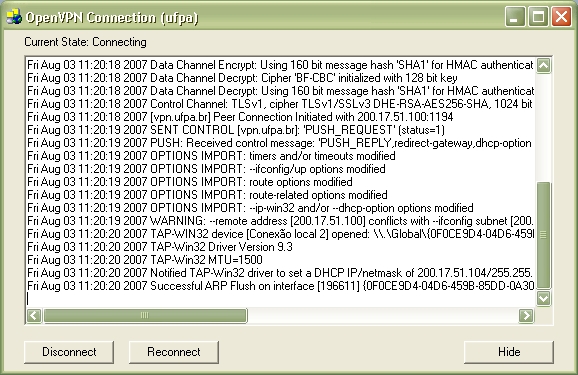Click the vertical scrollbar thumb

[544, 235]
